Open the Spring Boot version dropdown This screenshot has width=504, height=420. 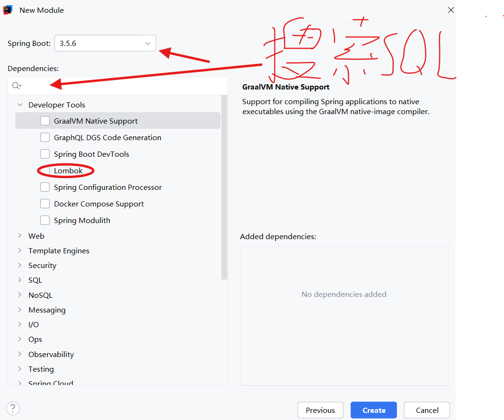[x=105, y=43]
